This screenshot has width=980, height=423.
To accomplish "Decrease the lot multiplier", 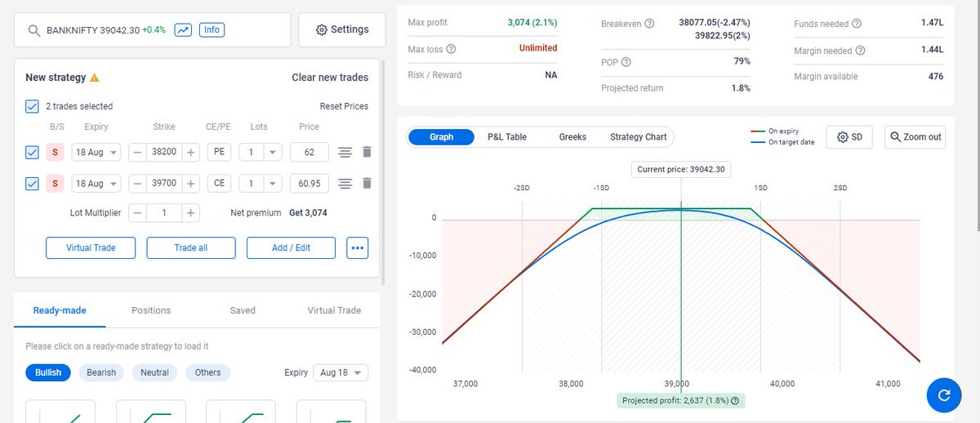I will 138,212.
